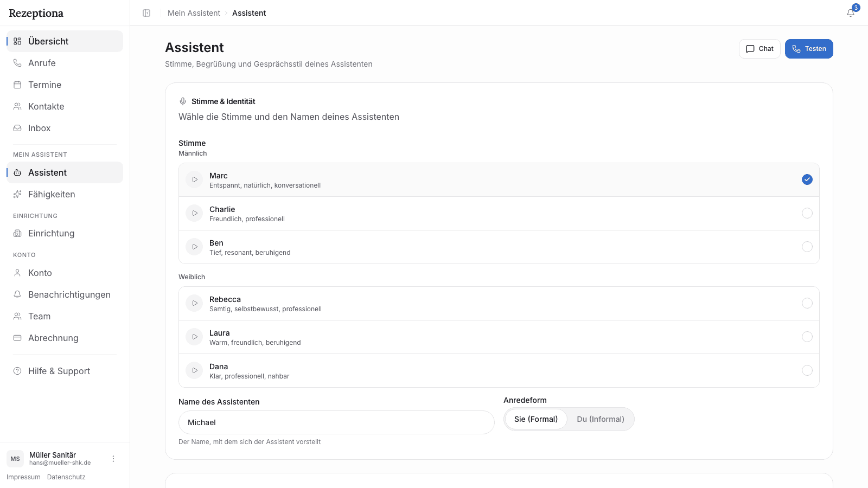Pick Laura as the voice
868x488 pixels.
tap(807, 337)
